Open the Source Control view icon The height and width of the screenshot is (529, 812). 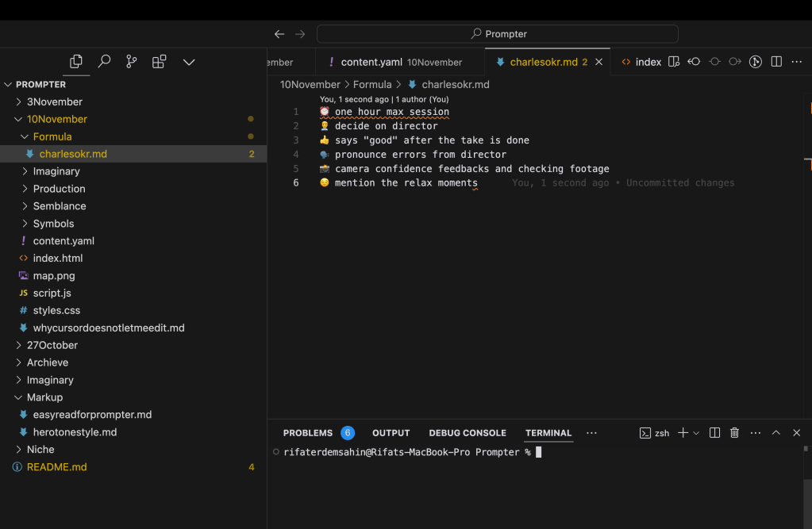tap(132, 62)
